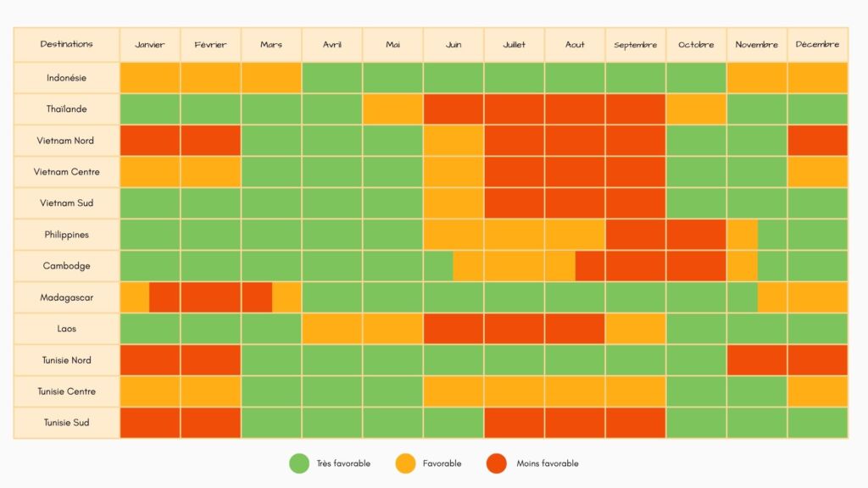Click Indonésie's orange Janvier cell
The width and height of the screenshot is (868, 488).
150,78
